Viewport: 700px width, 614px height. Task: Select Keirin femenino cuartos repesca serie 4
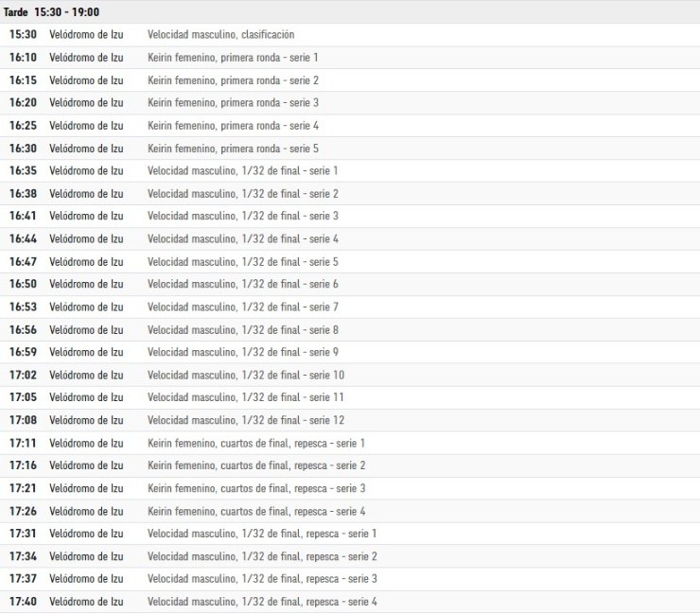[255, 511]
